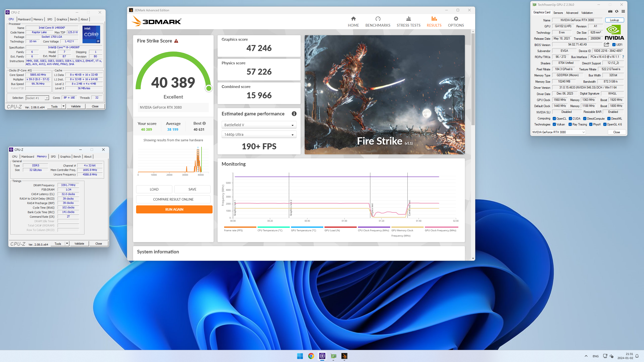Toggle the Vulkan checkbox

tap(554, 124)
